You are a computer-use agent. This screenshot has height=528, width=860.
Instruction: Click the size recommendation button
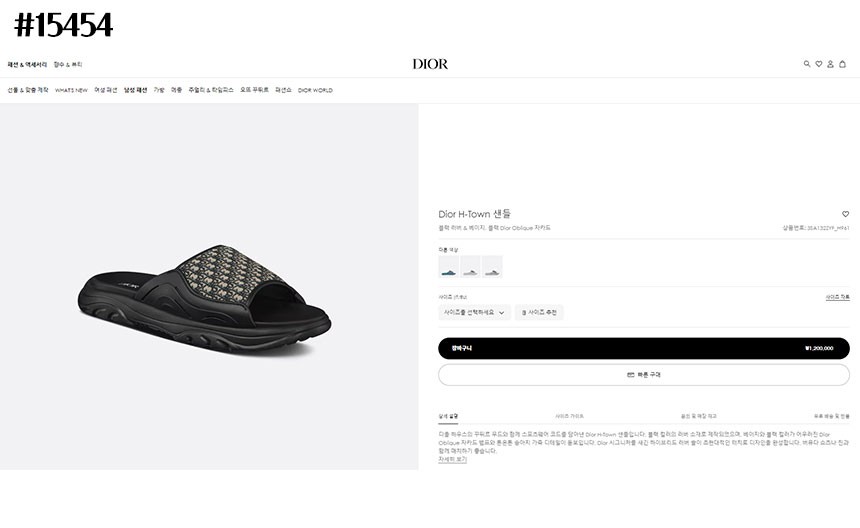pos(539,313)
